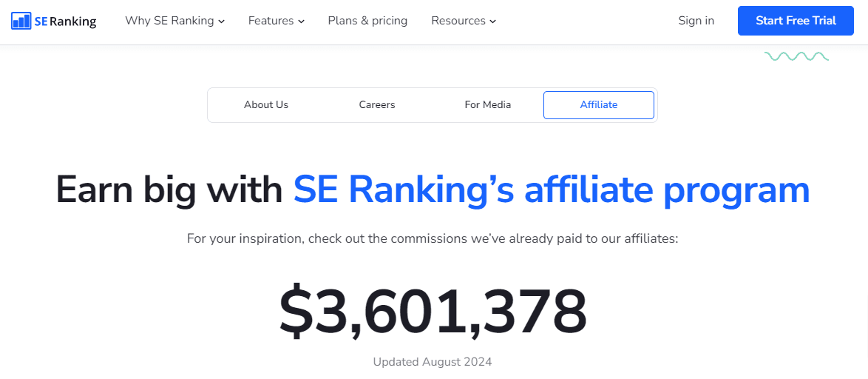Open the Careers tab
Screen dimensions: 868x379
(377, 104)
